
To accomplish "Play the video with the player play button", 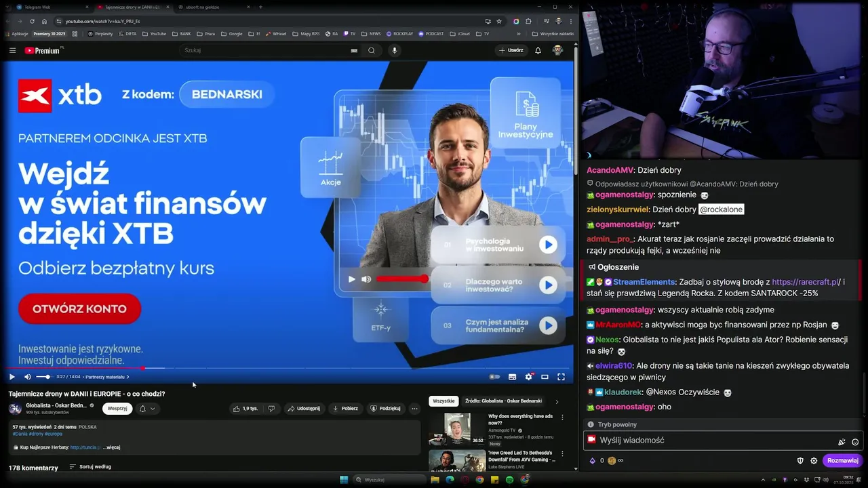I will tap(12, 377).
